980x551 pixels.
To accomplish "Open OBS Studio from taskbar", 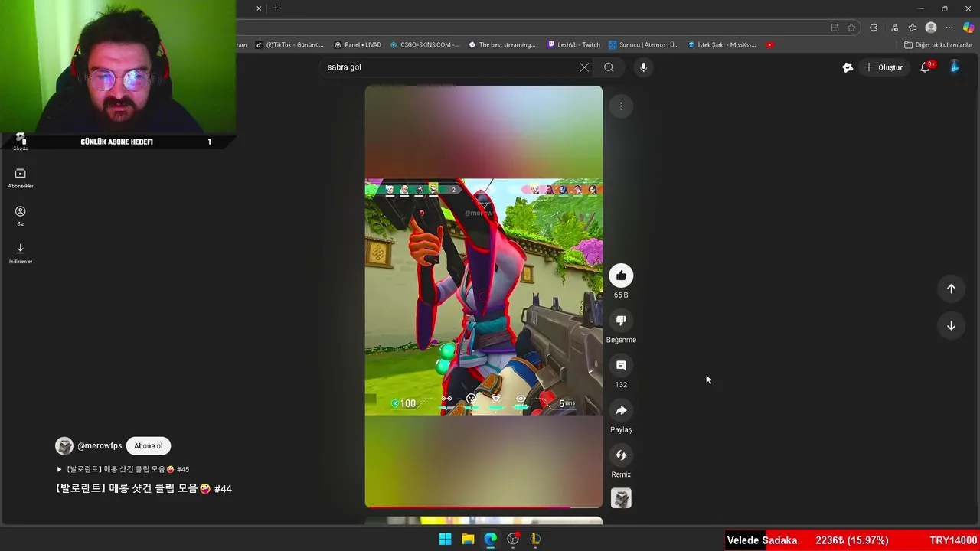I will (x=513, y=539).
